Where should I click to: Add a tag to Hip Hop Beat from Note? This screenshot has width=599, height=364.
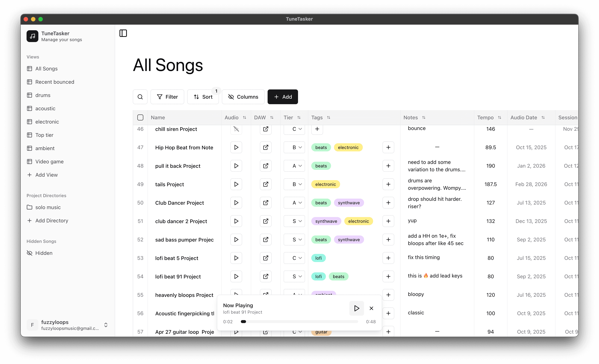388,148
